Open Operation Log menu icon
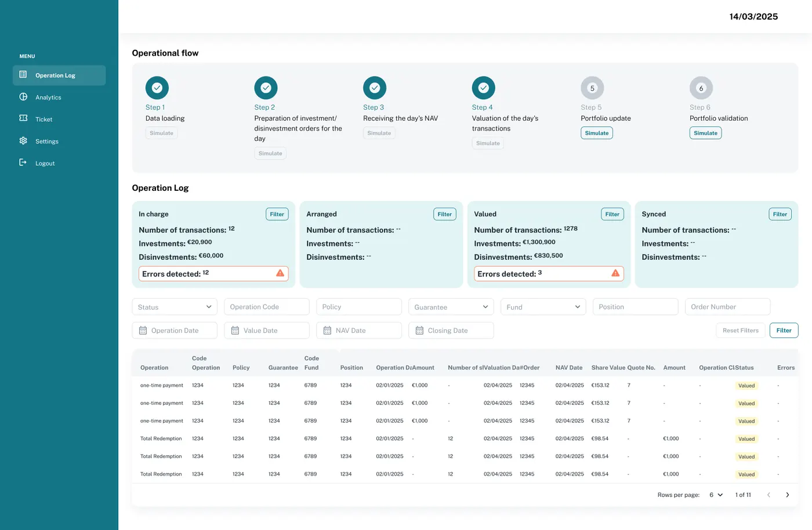This screenshot has height=530, width=812. point(23,75)
